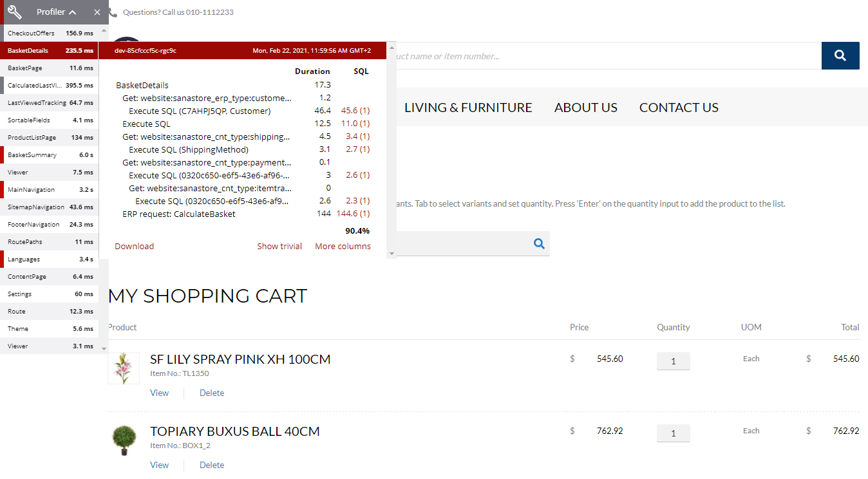The height and width of the screenshot is (479, 868).
Task: Click the phone icon near call number
Action: [x=113, y=12]
